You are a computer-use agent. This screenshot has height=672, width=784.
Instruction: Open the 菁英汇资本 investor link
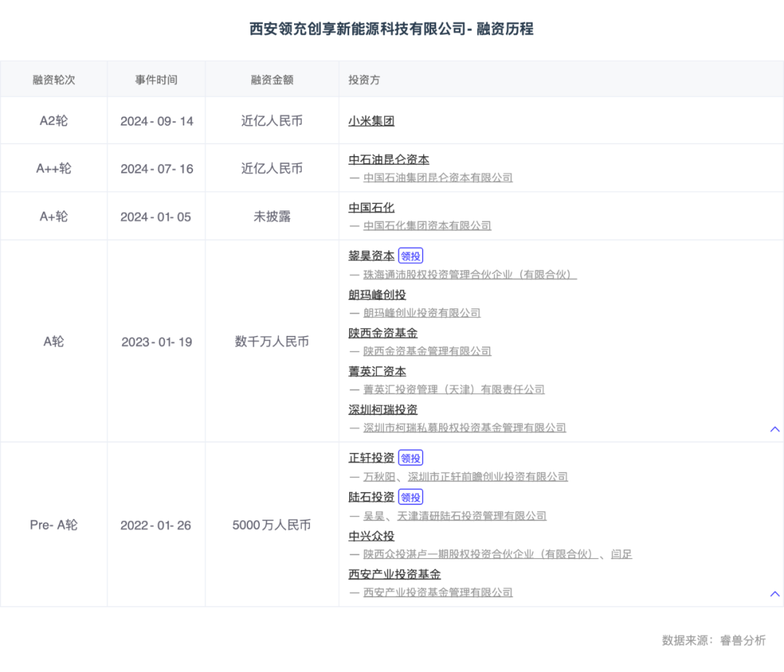(377, 372)
